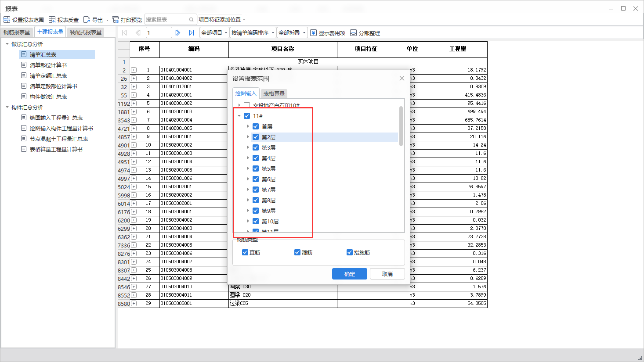Open the 项目特征添加位置 dropdown
Screen dimensions: 644x362
222,20
